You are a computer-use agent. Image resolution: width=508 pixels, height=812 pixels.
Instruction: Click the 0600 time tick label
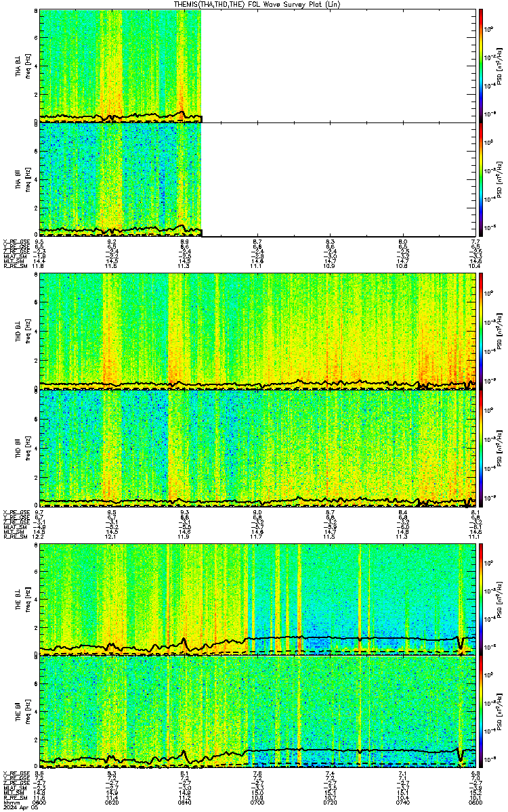pyautogui.click(x=40, y=803)
